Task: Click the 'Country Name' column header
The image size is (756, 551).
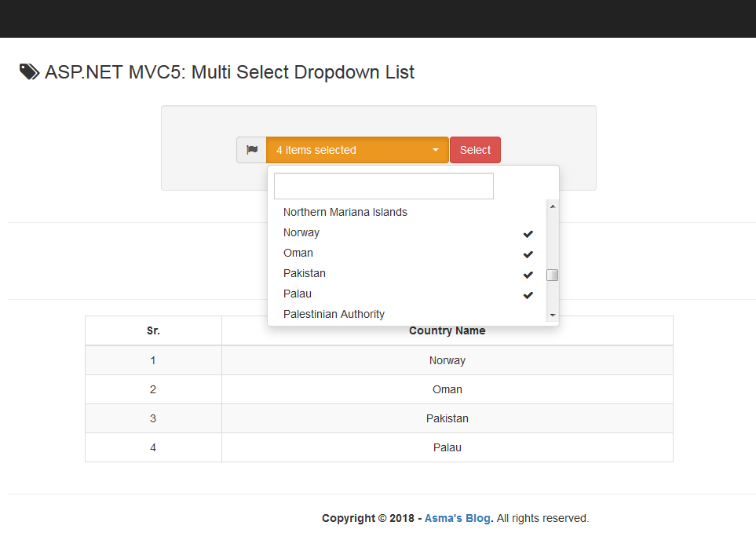Action: tap(447, 330)
